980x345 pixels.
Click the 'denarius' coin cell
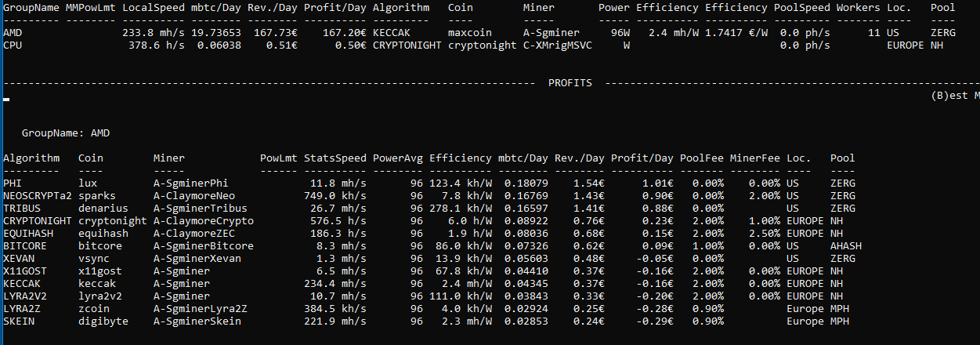point(103,209)
